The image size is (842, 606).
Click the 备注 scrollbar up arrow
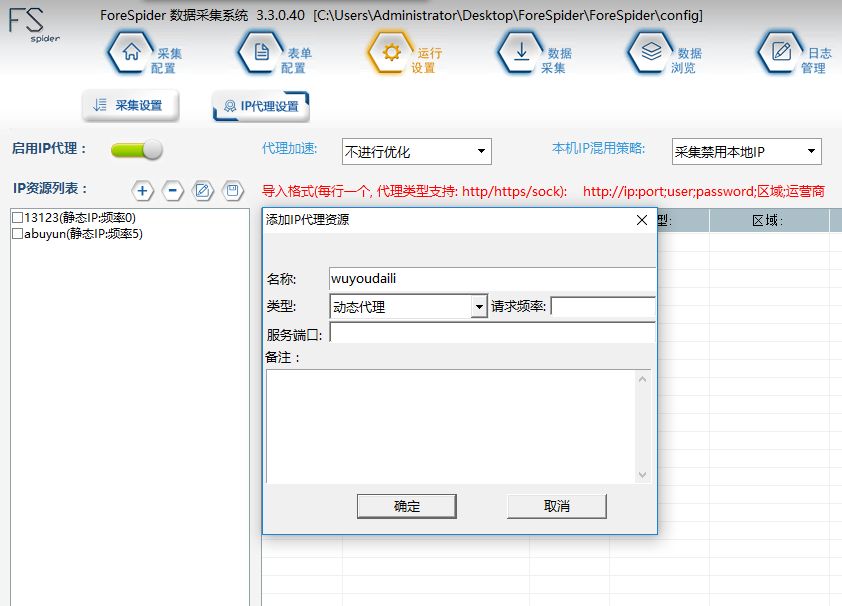coord(642,379)
